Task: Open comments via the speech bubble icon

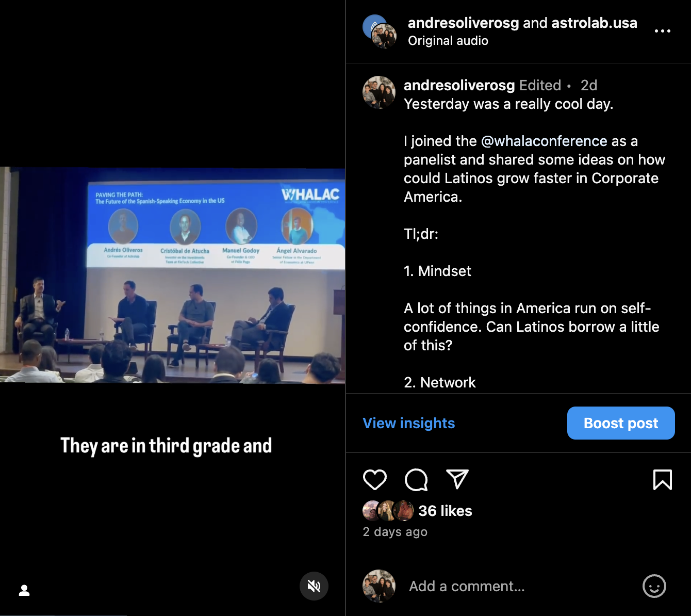Action: [416, 480]
